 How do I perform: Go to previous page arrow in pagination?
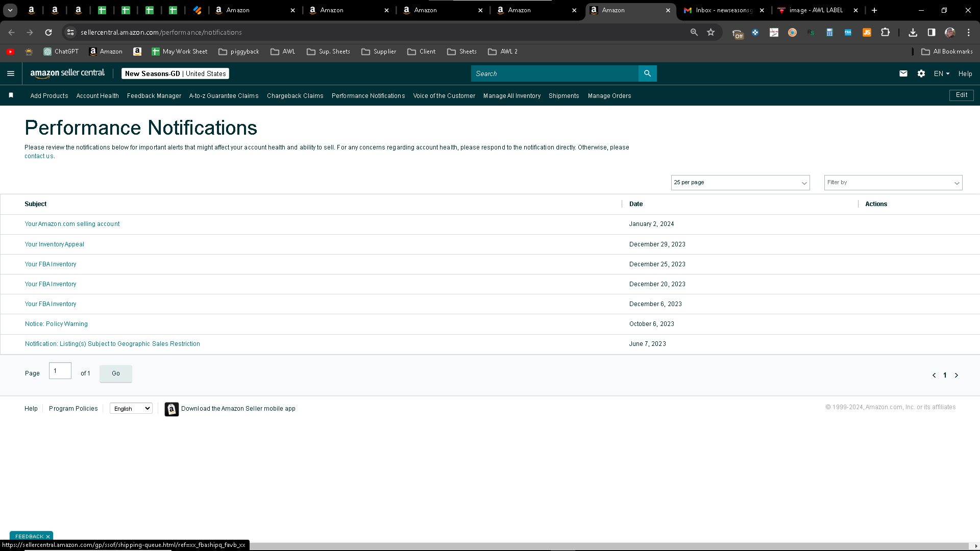934,375
